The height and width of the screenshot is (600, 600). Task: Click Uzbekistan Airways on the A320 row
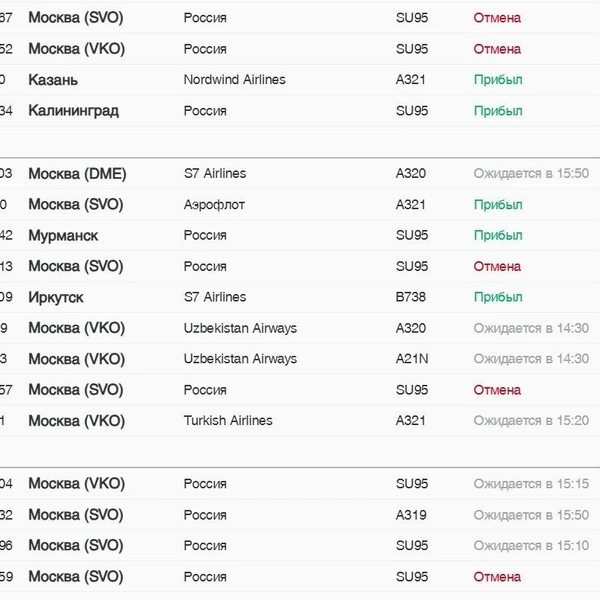[x=240, y=328]
